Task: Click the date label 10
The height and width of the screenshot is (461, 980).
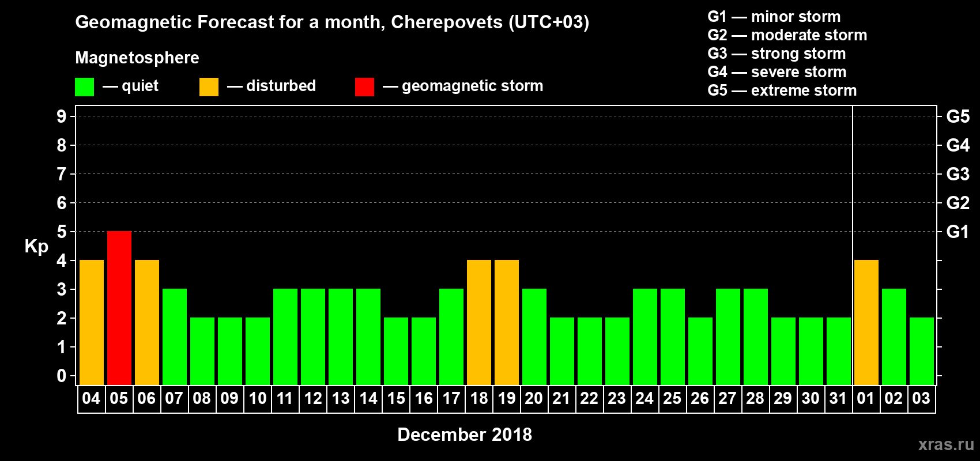Action: [257, 399]
